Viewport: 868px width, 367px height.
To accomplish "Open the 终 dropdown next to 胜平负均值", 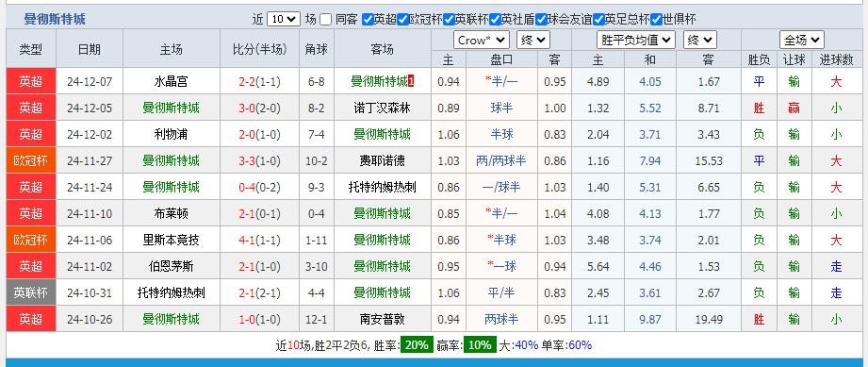I will coord(700,40).
